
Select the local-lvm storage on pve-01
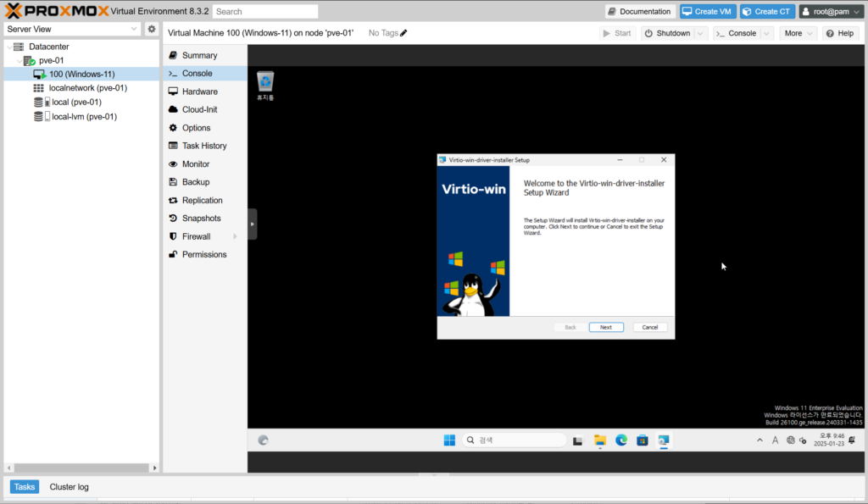tap(83, 117)
